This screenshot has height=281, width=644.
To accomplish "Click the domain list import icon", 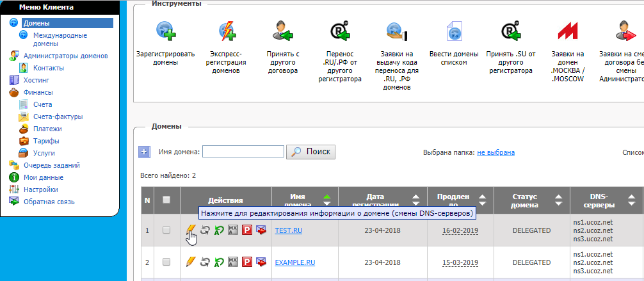I will 454,32.
